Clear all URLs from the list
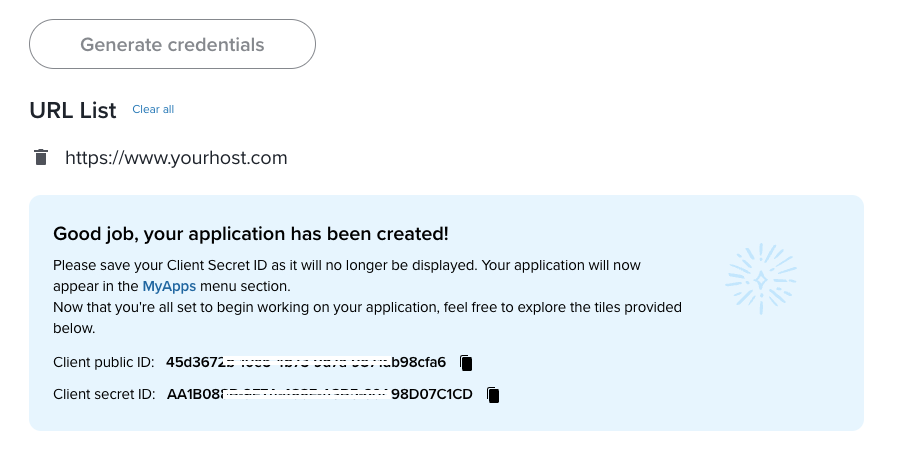906x454 pixels. 153,109
